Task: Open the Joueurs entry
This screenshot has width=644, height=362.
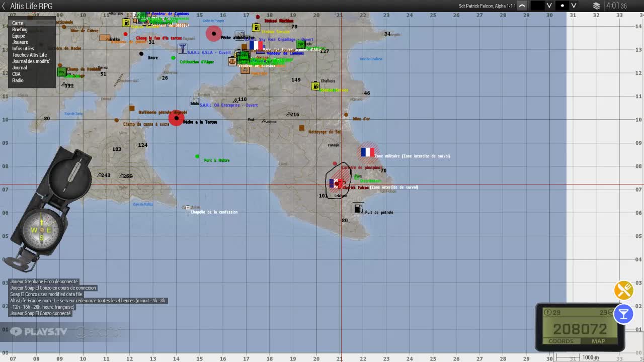Action: tap(20, 43)
